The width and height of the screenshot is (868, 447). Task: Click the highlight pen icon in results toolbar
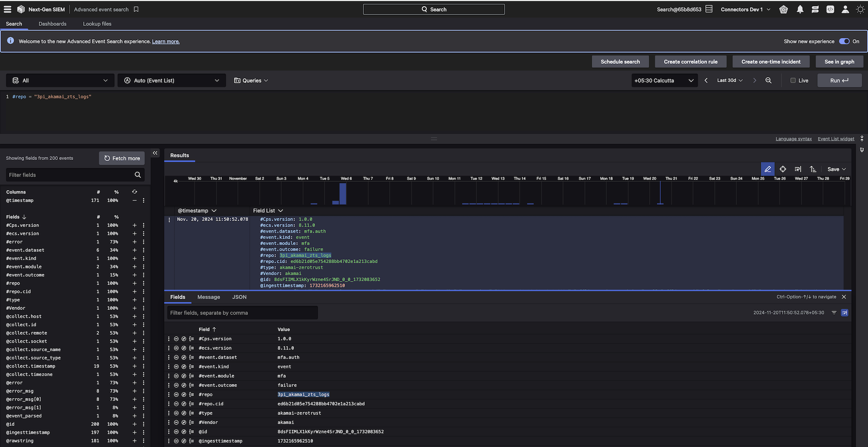(x=767, y=169)
